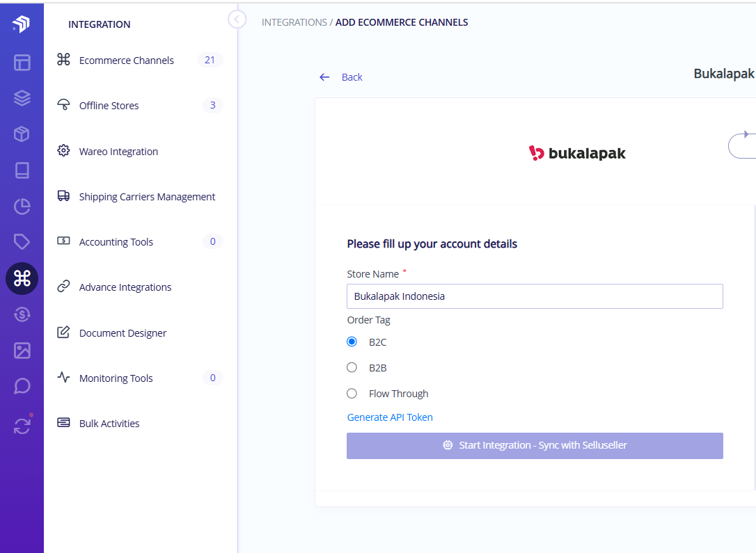The height and width of the screenshot is (553, 756).
Task: Click the 0 badge beside Monitoring Tools
Action: click(212, 378)
